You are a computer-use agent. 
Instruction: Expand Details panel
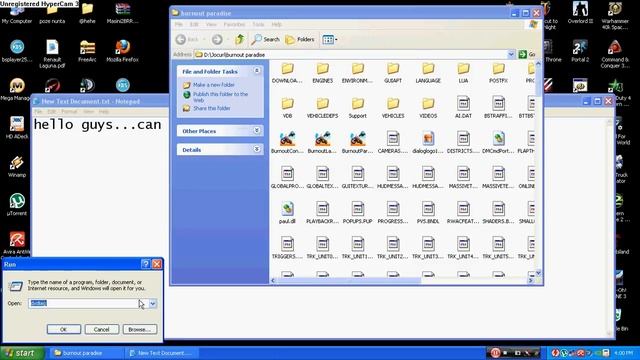(257, 149)
